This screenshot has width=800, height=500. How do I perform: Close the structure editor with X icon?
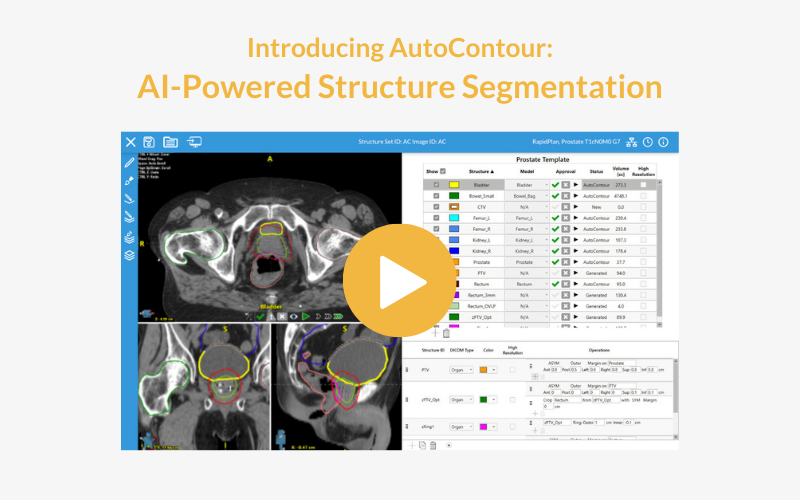[x=131, y=142]
